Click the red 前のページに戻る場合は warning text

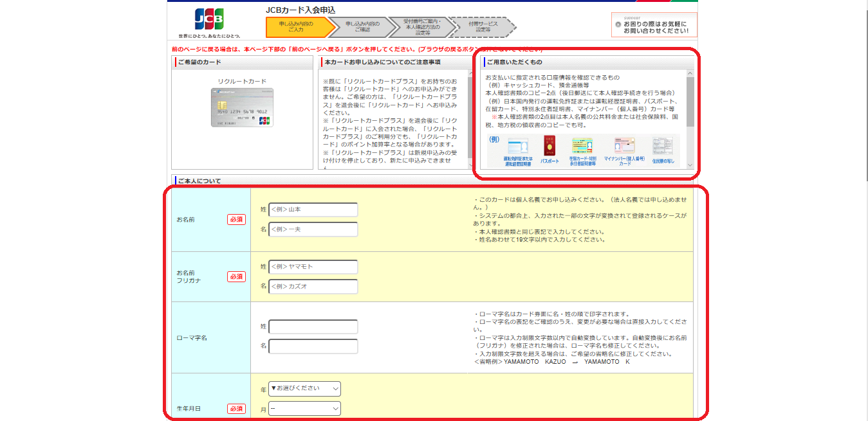click(357, 49)
